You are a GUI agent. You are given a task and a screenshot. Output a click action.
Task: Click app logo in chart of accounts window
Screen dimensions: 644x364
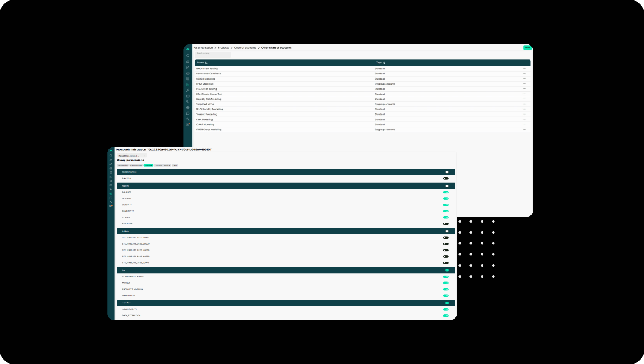(x=188, y=49)
